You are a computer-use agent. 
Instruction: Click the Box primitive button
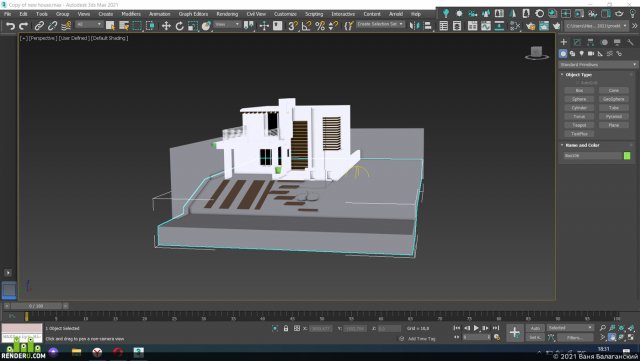click(579, 90)
